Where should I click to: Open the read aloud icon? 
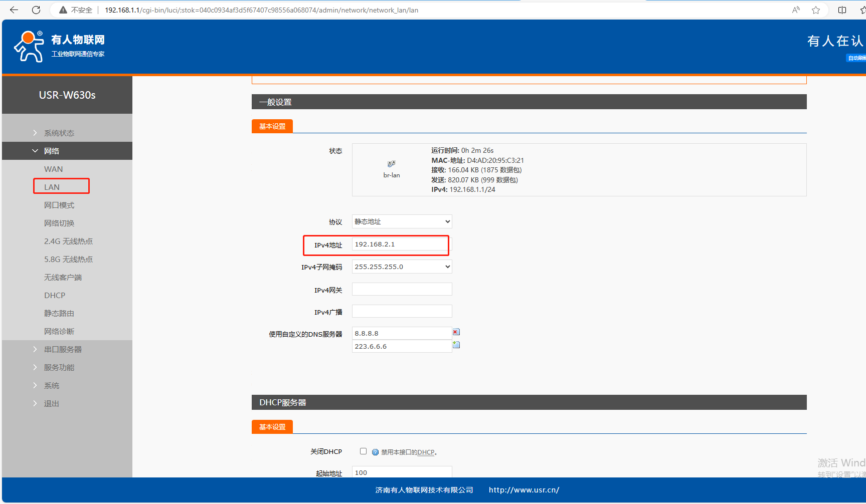point(796,10)
